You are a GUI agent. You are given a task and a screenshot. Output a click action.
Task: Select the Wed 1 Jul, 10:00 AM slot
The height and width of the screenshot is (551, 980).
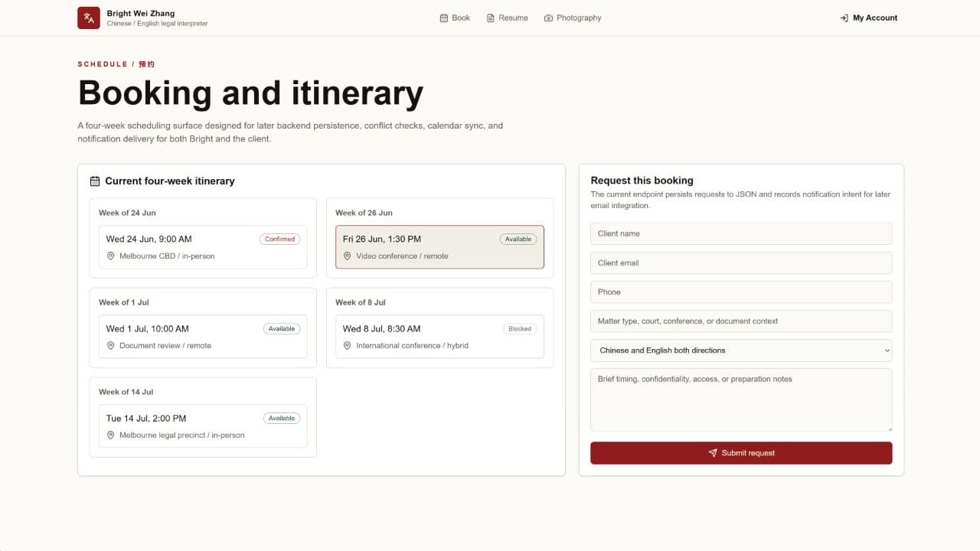point(203,337)
